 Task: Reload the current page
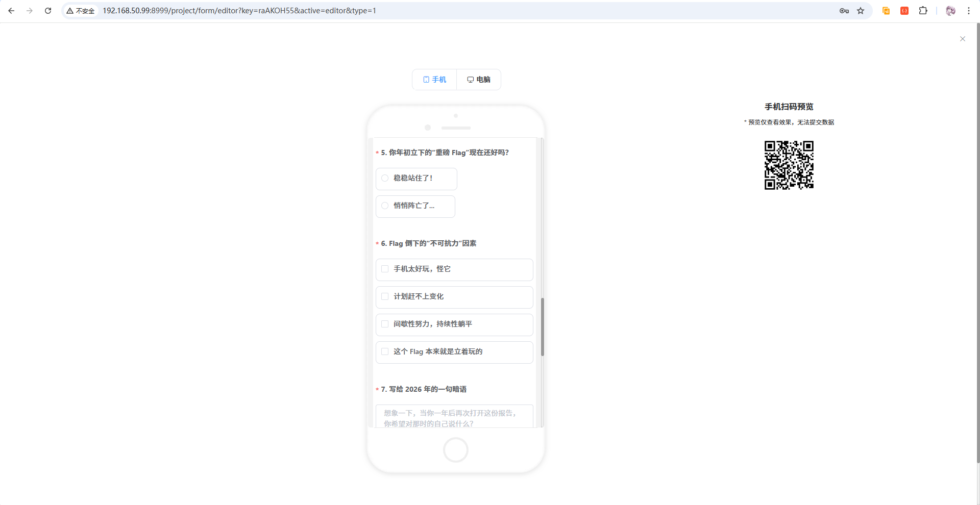(x=48, y=11)
